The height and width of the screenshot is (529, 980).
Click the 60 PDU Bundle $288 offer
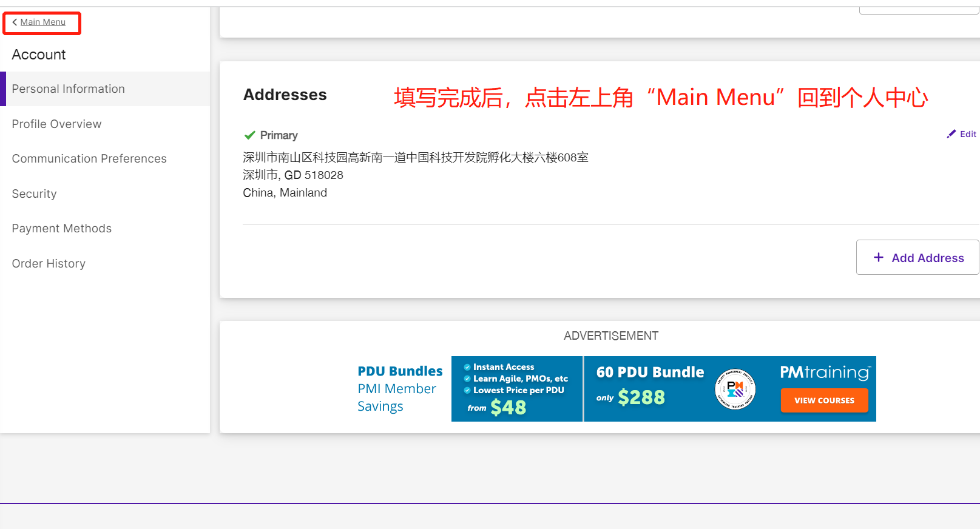coord(650,385)
